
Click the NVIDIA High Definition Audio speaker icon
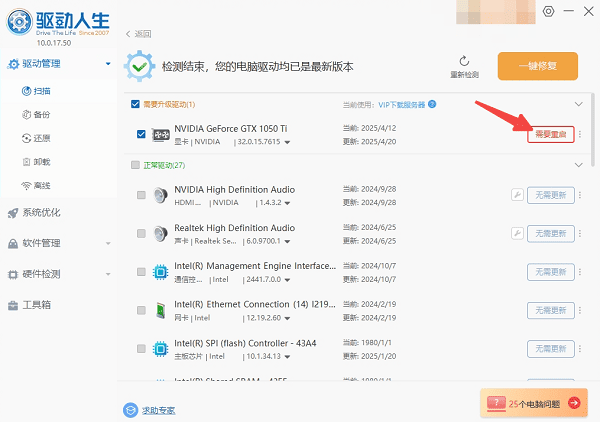160,195
